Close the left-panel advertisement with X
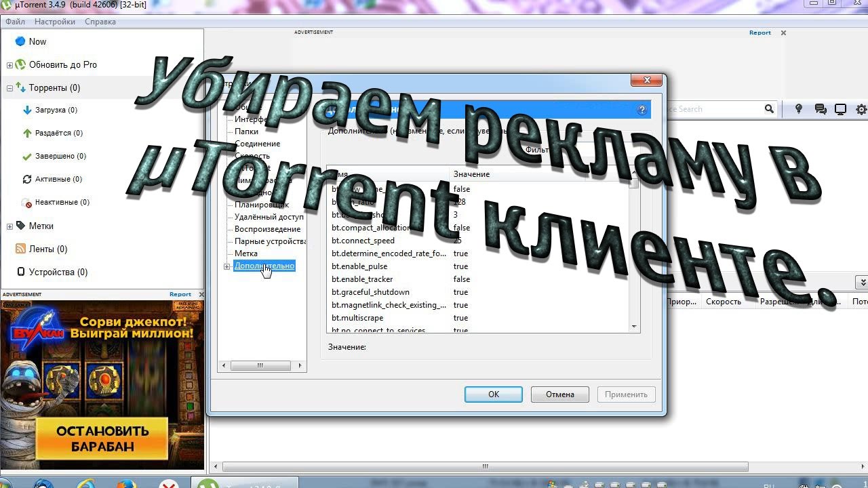Screen dimensions: 868x488 click(x=201, y=294)
